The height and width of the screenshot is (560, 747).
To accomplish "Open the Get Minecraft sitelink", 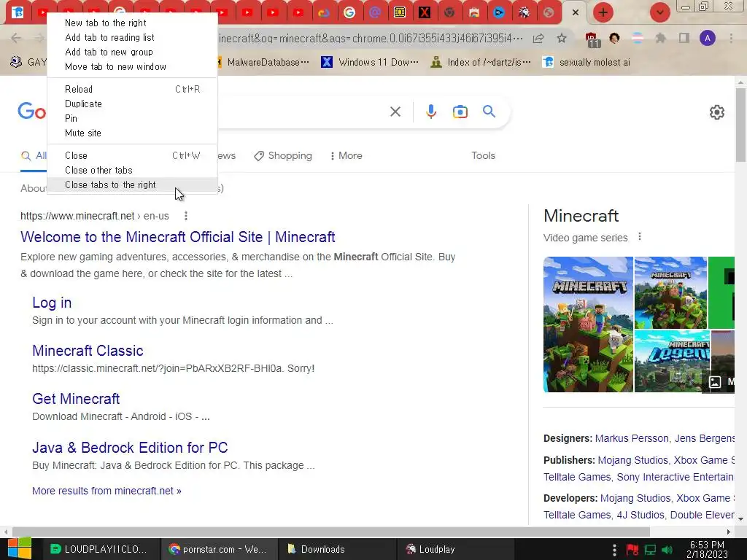I will click(x=76, y=399).
